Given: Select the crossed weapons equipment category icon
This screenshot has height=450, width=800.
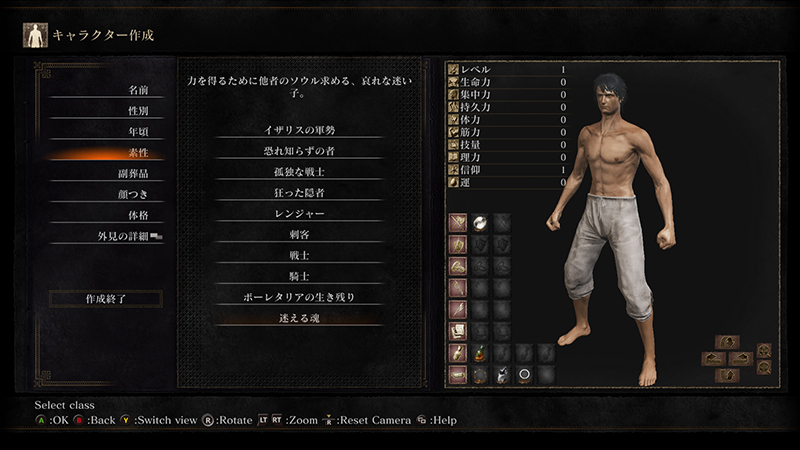Looking at the screenshot, I should [x=458, y=222].
